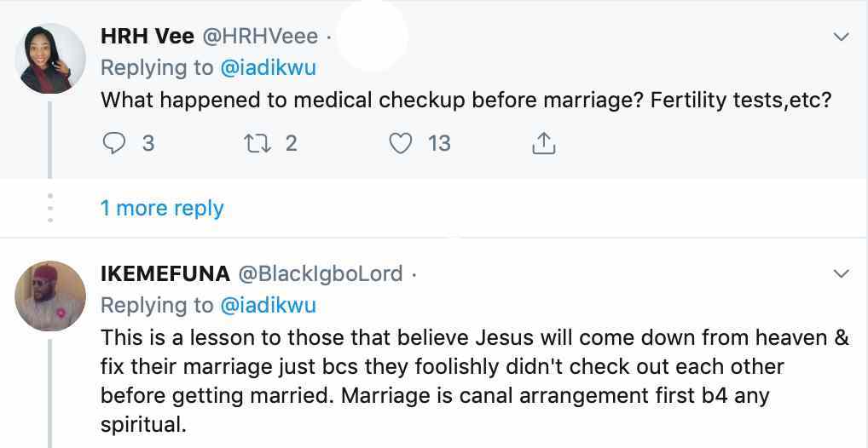Screen dimensions: 868x448
Task: Click @iadikwu in HRH Vee's reply line
Action: [268, 67]
